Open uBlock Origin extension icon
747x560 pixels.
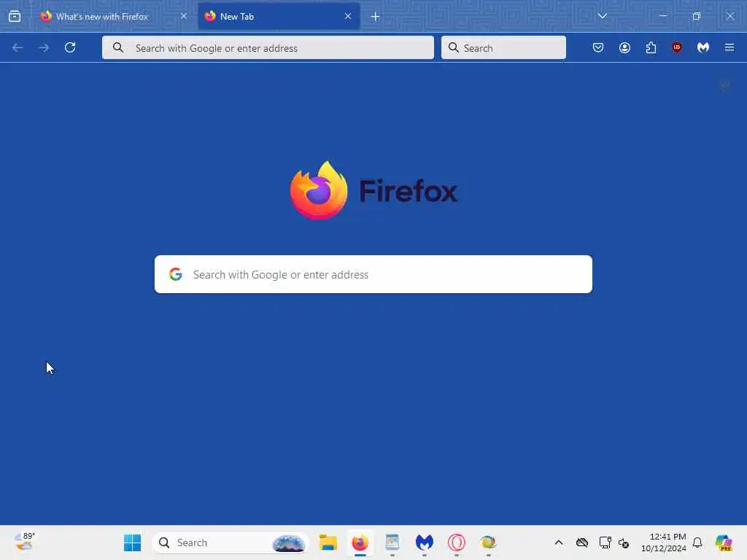pos(677,47)
